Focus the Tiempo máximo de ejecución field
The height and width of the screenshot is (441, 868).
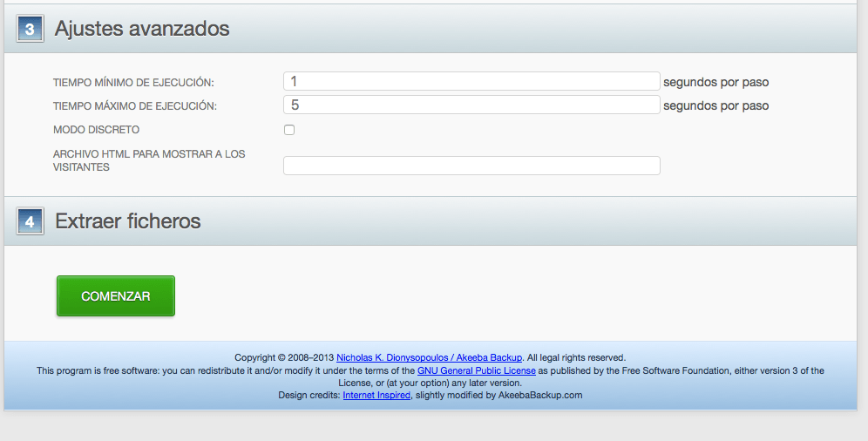click(x=471, y=105)
